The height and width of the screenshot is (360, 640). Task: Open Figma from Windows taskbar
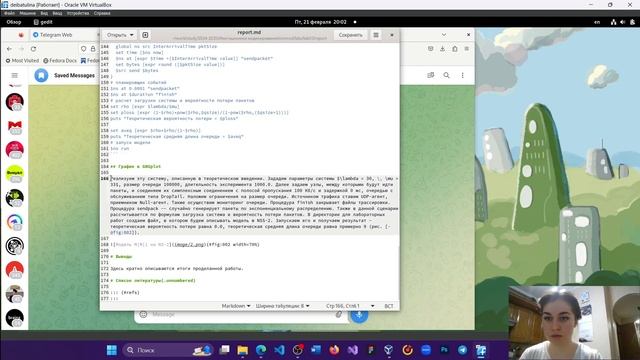point(371,350)
